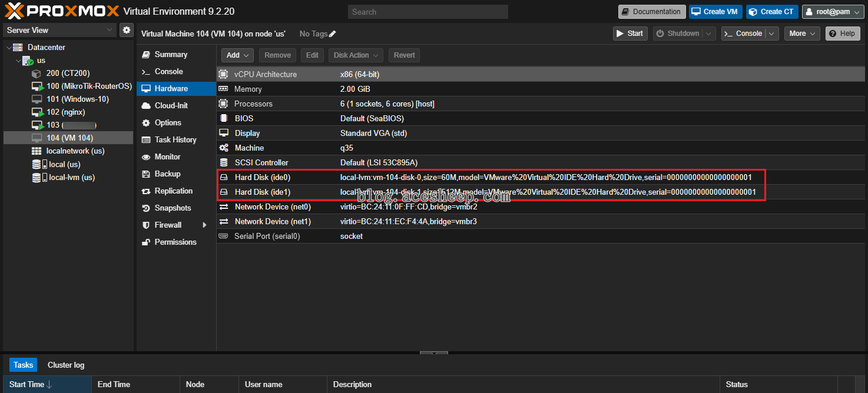The height and width of the screenshot is (393, 868).
Task: Expand the Firewall submenu arrow
Action: pos(205,225)
